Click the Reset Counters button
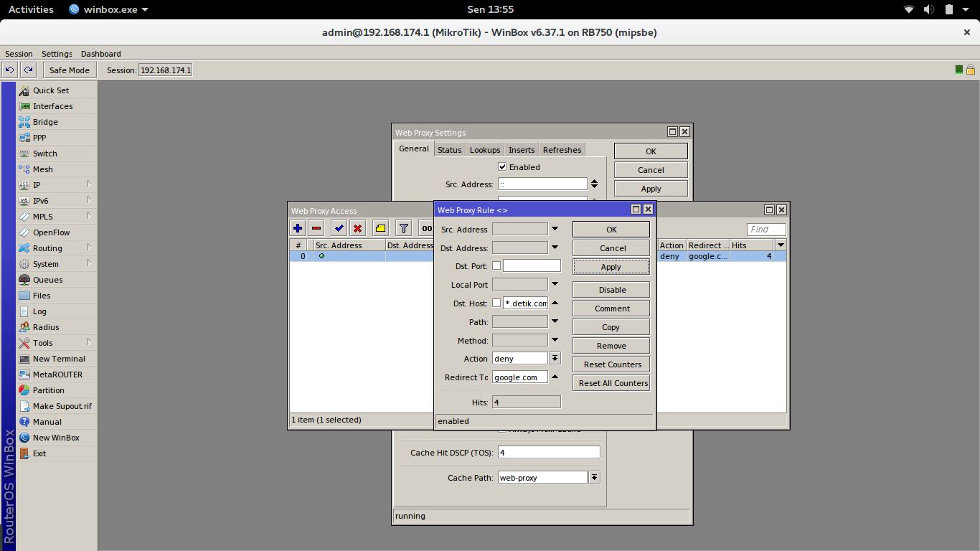 [611, 364]
